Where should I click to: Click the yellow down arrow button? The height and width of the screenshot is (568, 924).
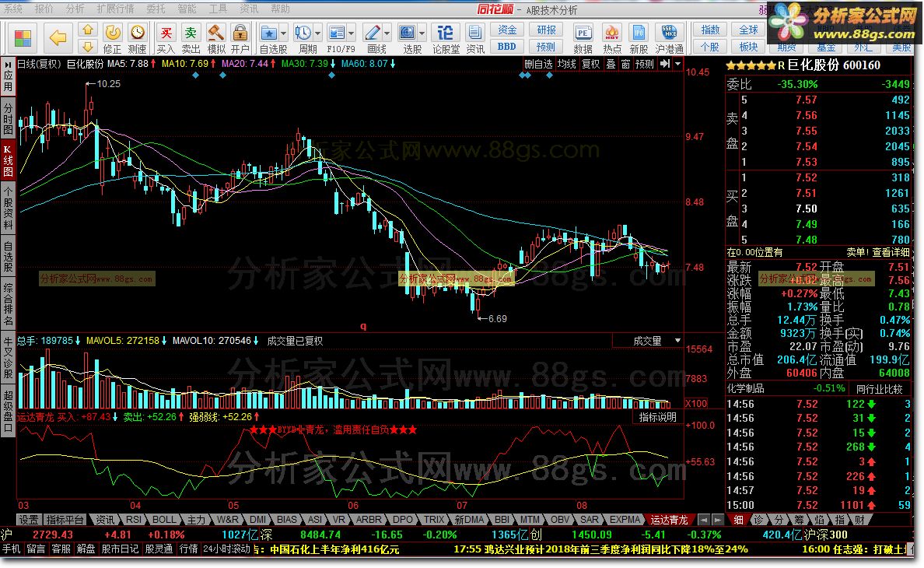point(87,47)
